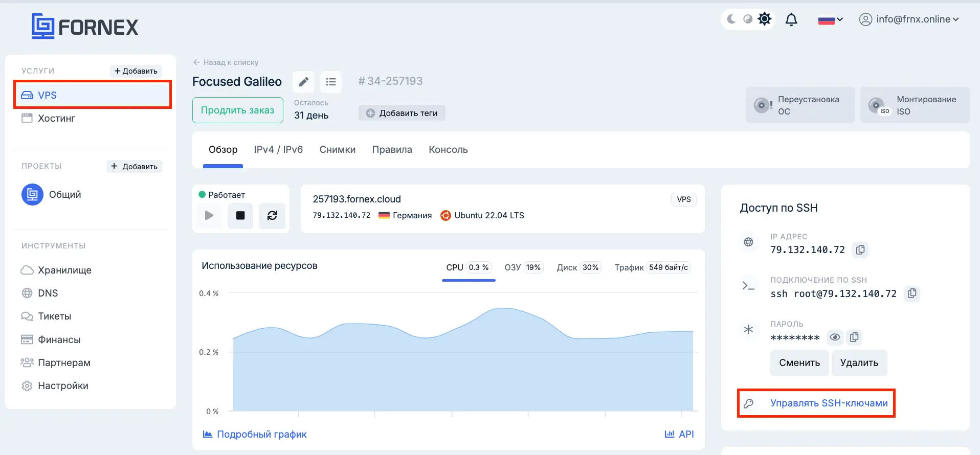Viewport: 980px width, 455px height.
Task: Click Добавить теги
Action: (402, 113)
